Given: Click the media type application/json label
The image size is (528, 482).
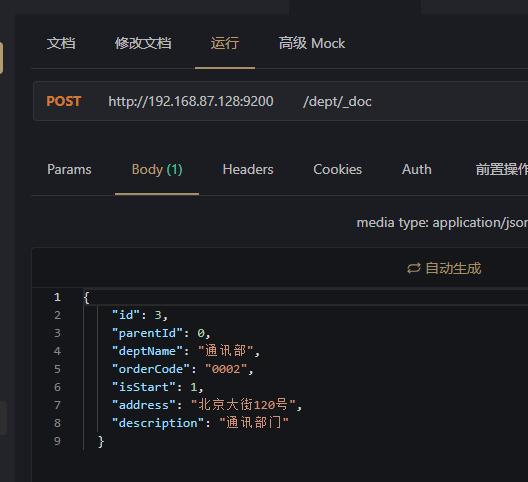Looking at the screenshot, I should (442, 223).
